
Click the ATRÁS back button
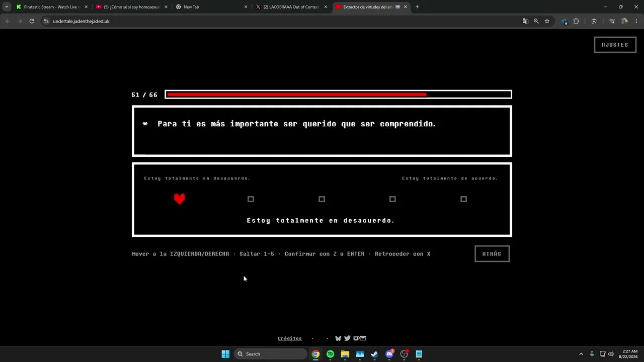click(x=492, y=254)
